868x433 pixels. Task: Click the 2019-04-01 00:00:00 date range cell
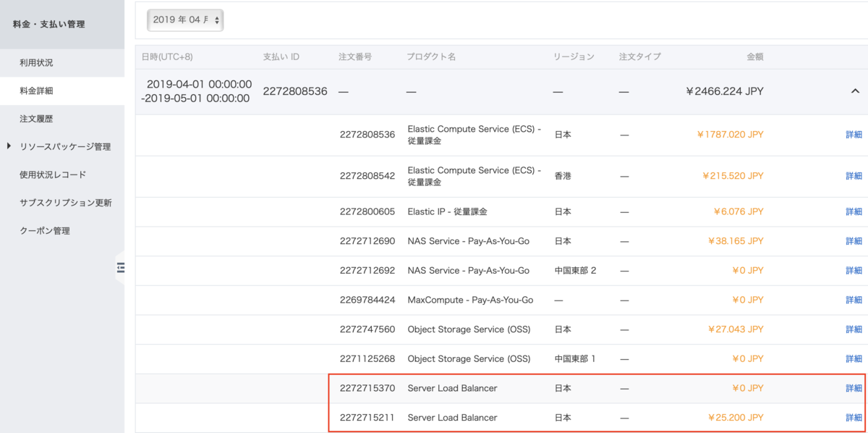click(197, 91)
